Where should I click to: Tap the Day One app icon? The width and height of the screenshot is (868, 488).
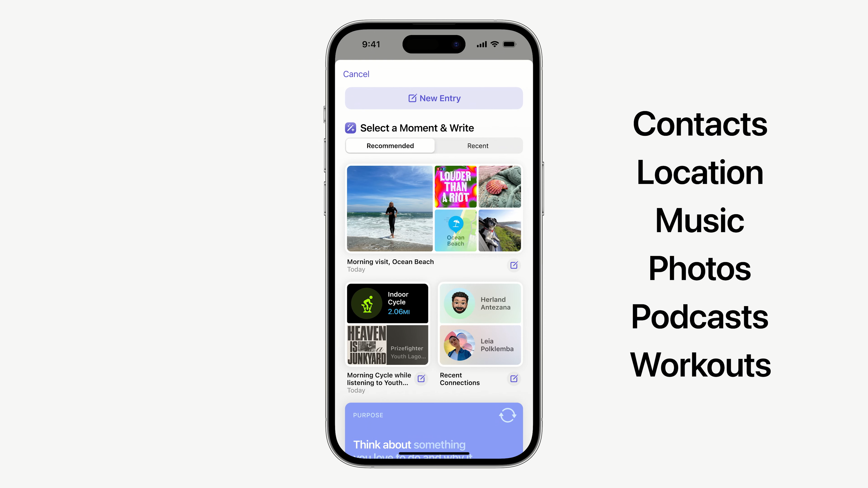pos(351,127)
